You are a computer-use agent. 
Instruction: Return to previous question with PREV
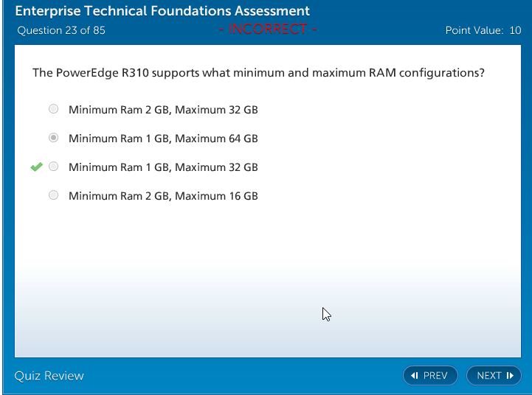point(430,376)
